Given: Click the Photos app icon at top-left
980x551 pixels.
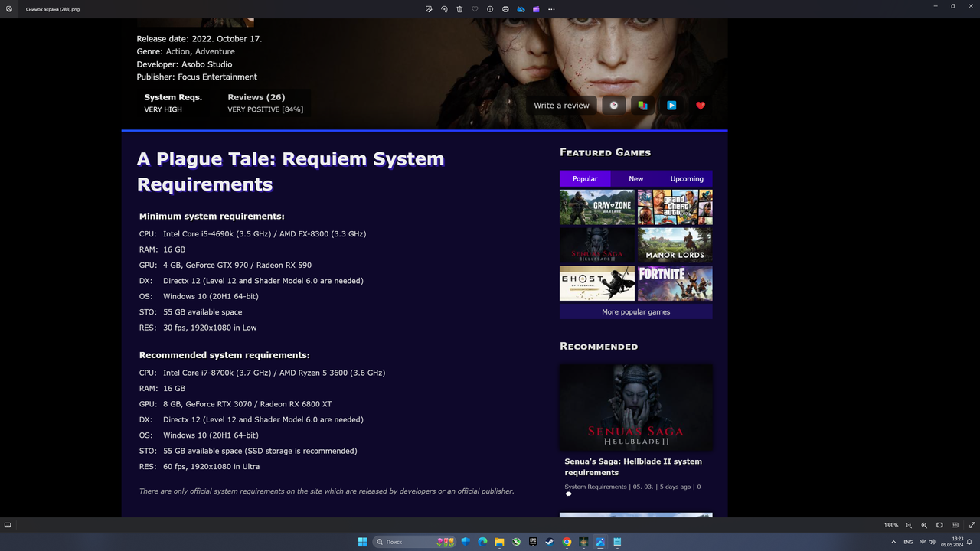Looking at the screenshot, I should pos(9,9).
